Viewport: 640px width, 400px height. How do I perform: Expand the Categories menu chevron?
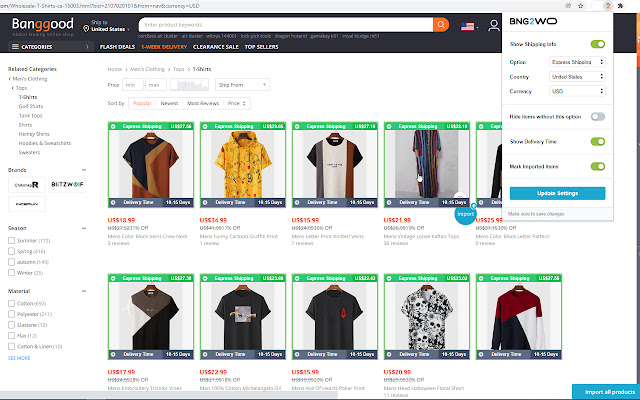[x=87, y=47]
